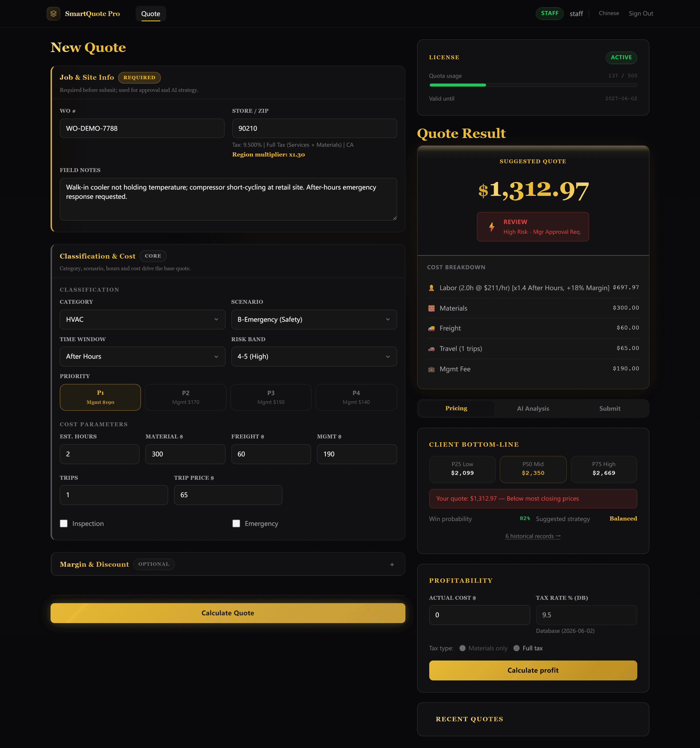Viewport: 700px width, 748px height.
Task: Click the Calculate Quote button
Action: [228, 613]
